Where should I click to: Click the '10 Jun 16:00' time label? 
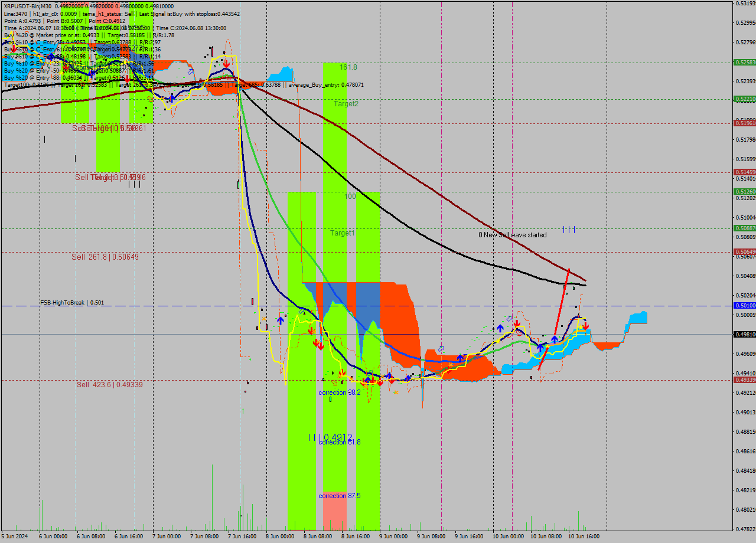[584, 536]
